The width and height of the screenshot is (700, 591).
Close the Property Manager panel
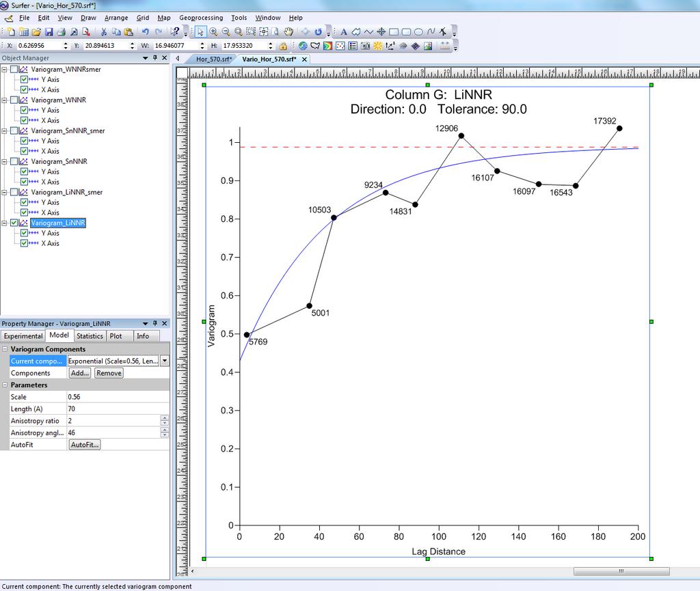pyautogui.click(x=164, y=323)
